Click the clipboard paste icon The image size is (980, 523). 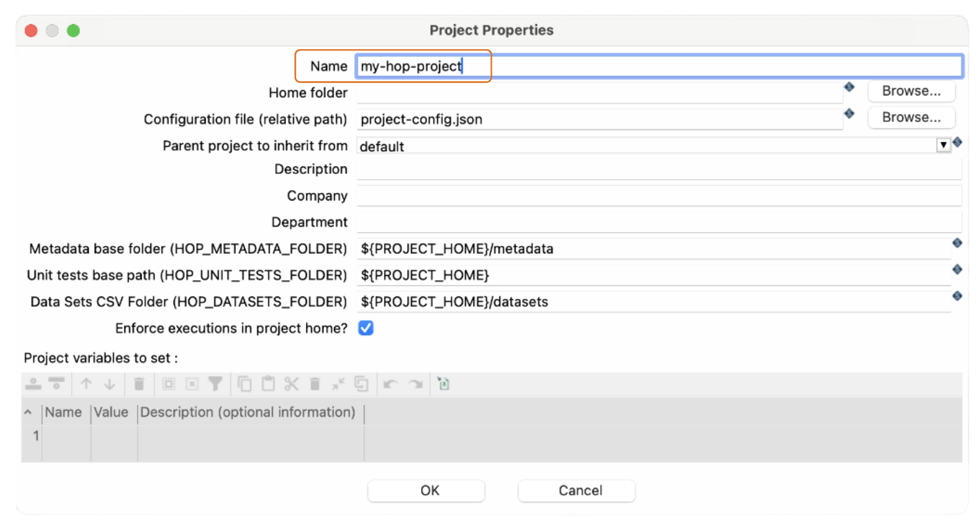268,384
